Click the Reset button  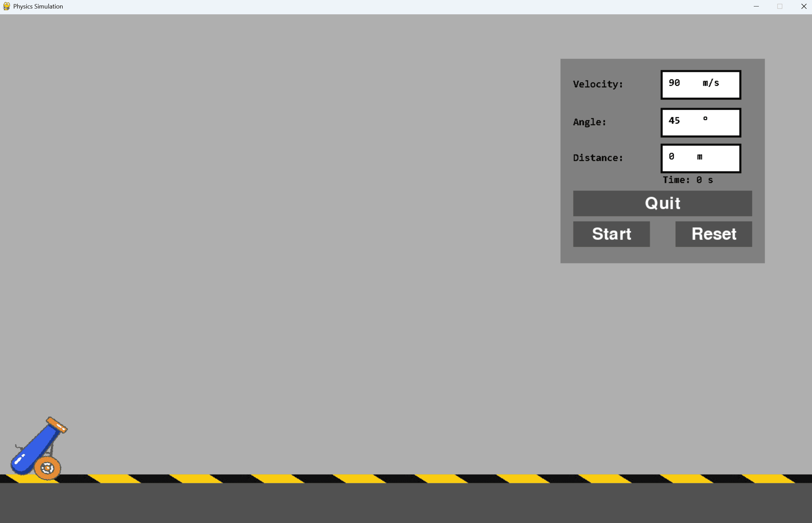point(713,234)
